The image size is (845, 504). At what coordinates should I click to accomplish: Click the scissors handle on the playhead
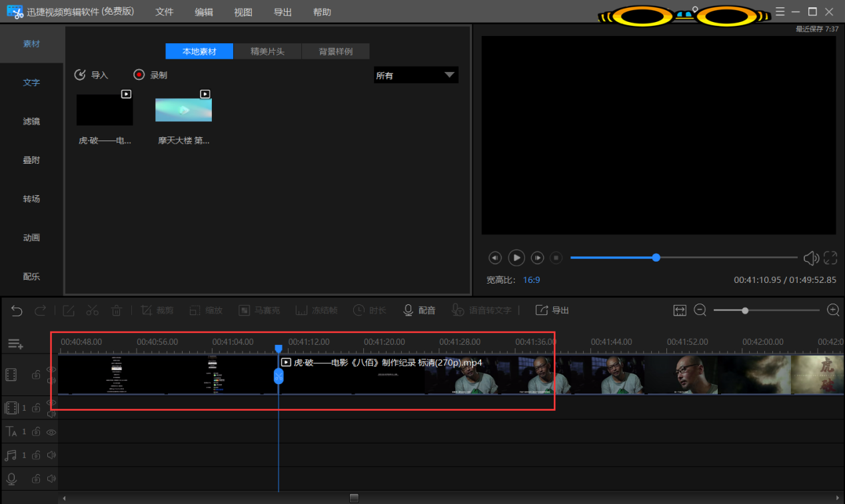[279, 376]
